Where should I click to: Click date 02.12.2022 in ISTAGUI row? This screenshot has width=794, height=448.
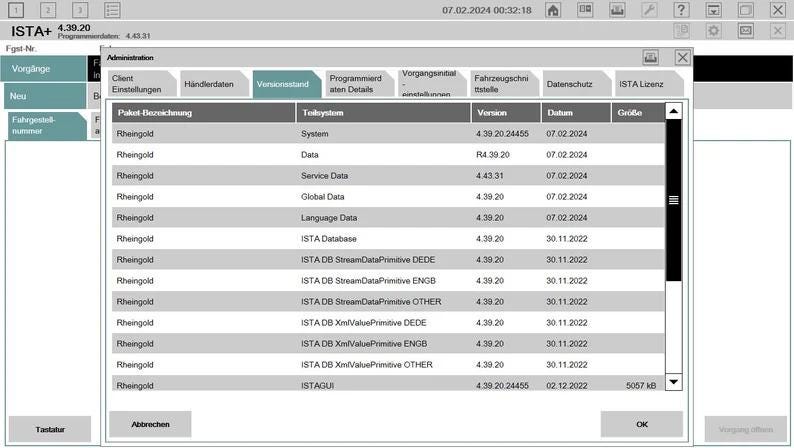click(x=567, y=386)
